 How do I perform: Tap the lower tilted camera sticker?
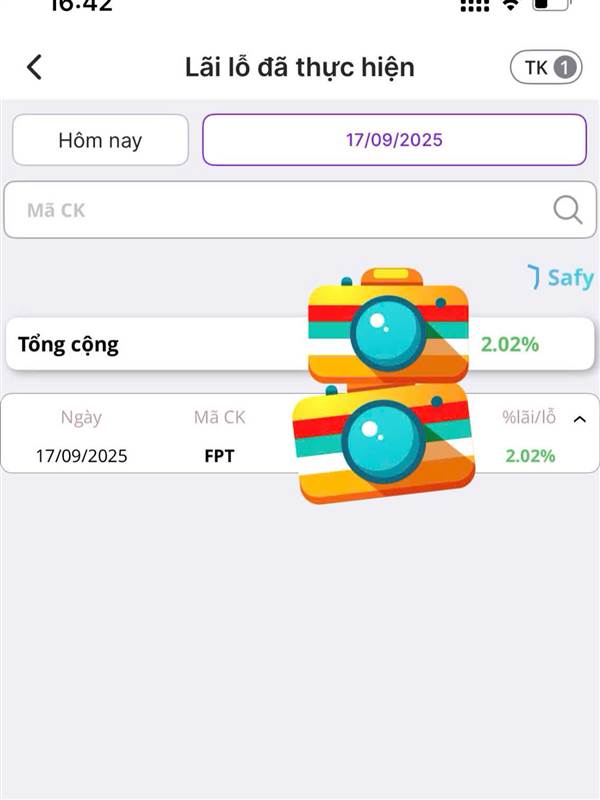pyautogui.click(x=385, y=443)
